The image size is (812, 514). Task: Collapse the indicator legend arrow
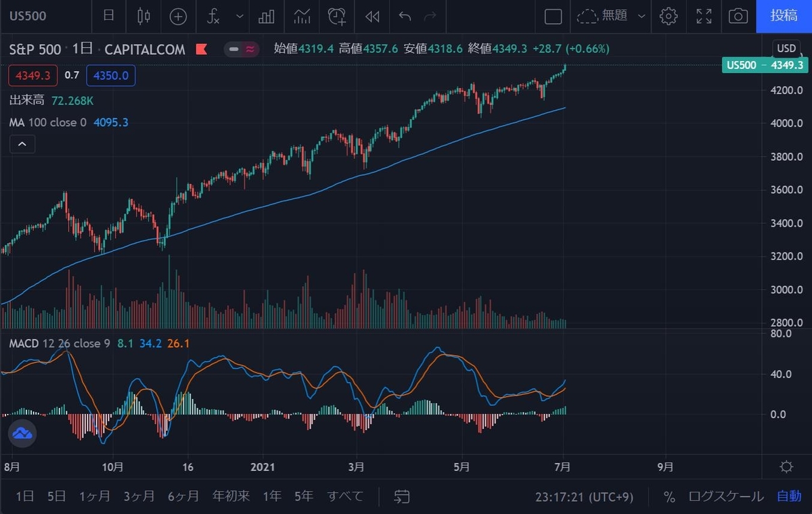(x=22, y=144)
